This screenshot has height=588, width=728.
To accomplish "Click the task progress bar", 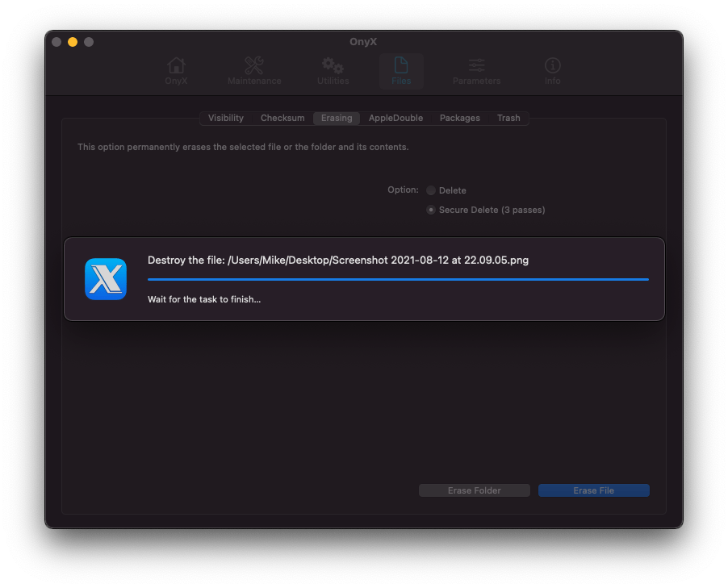I will point(398,278).
